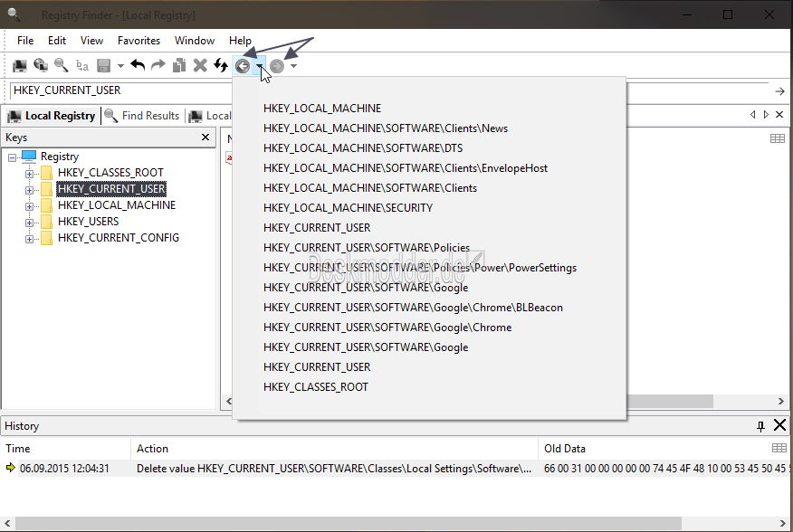
Task: Select HKEY_USERS in the Keys tree
Action: click(x=89, y=221)
